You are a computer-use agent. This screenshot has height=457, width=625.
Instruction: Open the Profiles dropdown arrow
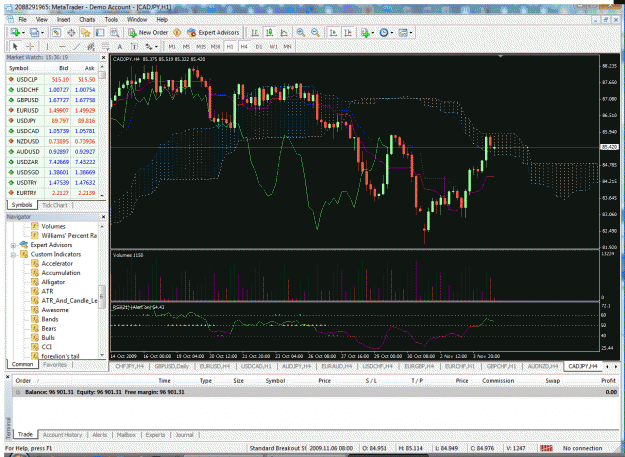[42, 33]
